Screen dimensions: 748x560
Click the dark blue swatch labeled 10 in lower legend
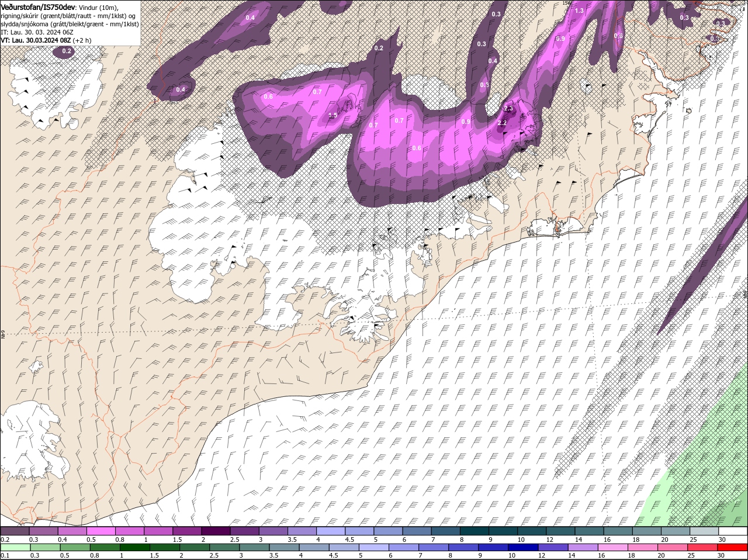pyautogui.click(x=524, y=547)
